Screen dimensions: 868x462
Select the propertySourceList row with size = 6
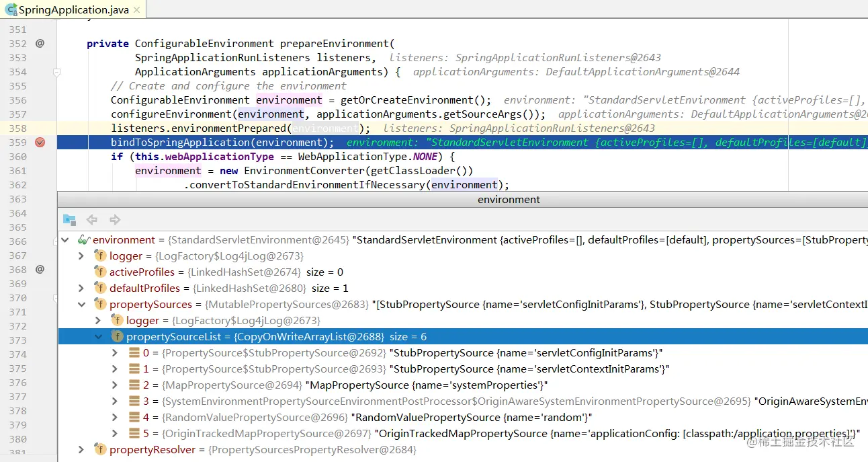coord(463,336)
